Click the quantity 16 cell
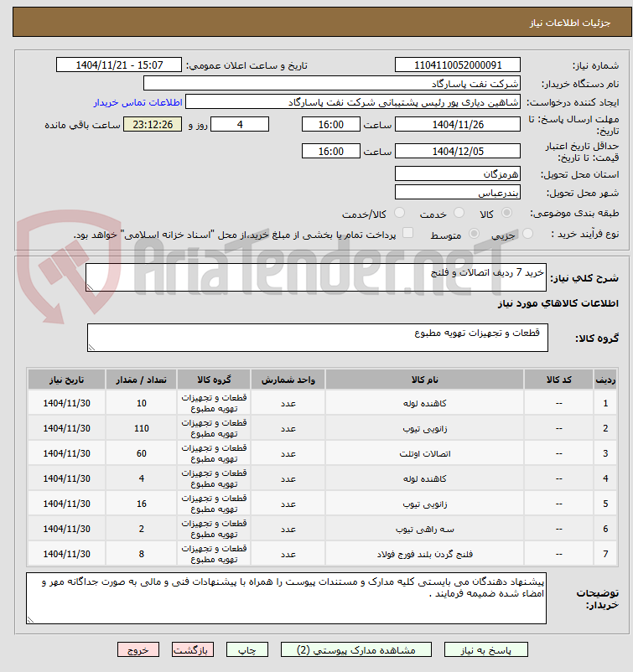The image size is (633, 672). click(142, 504)
